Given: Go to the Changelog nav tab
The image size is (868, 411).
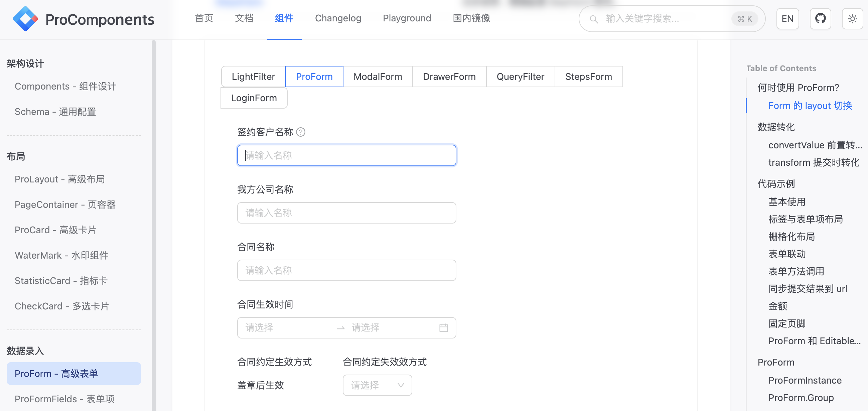Looking at the screenshot, I should pos(338,18).
